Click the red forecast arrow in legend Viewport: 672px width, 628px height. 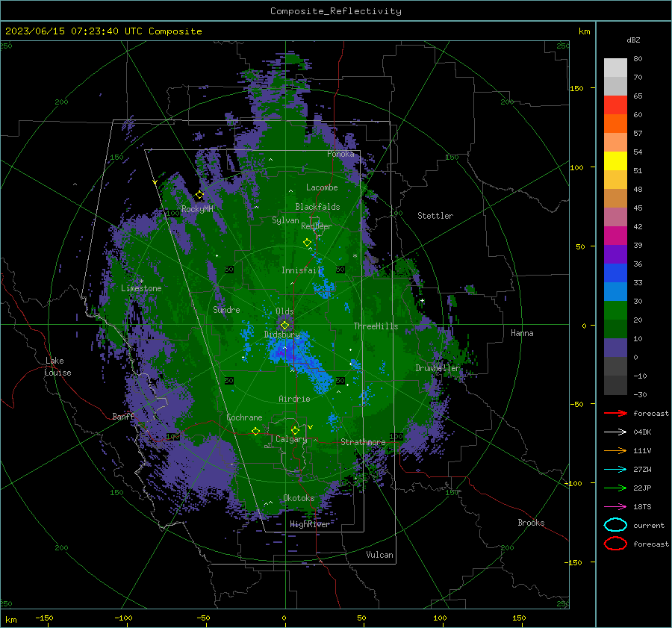pyautogui.click(x=615, y=413)
